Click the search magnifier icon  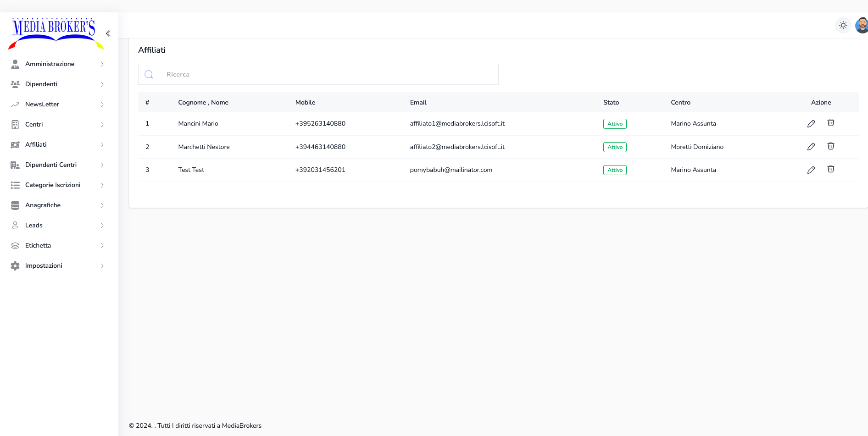(x=148, y=74)
